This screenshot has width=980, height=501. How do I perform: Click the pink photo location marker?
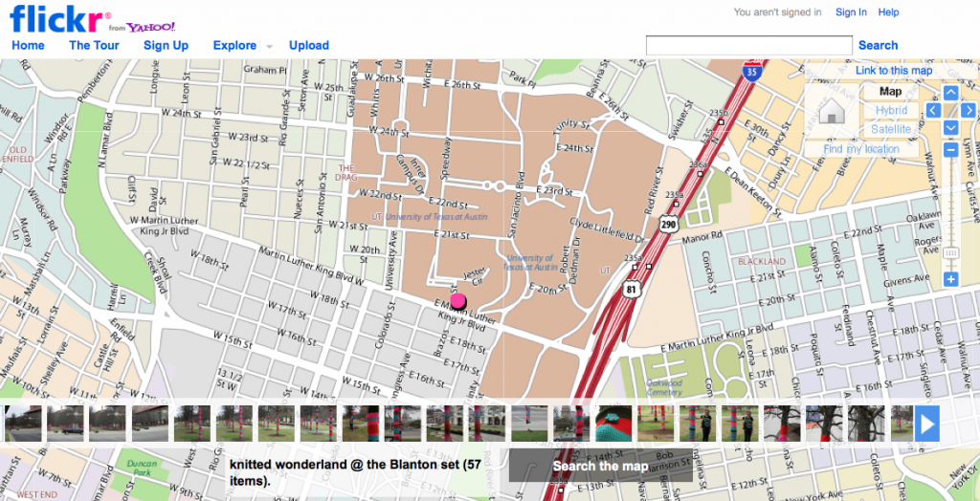tap(458, 301)
